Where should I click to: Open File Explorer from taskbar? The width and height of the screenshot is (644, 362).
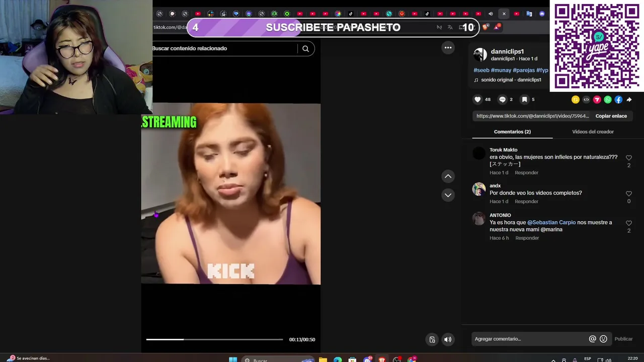(x=323, y=359)
